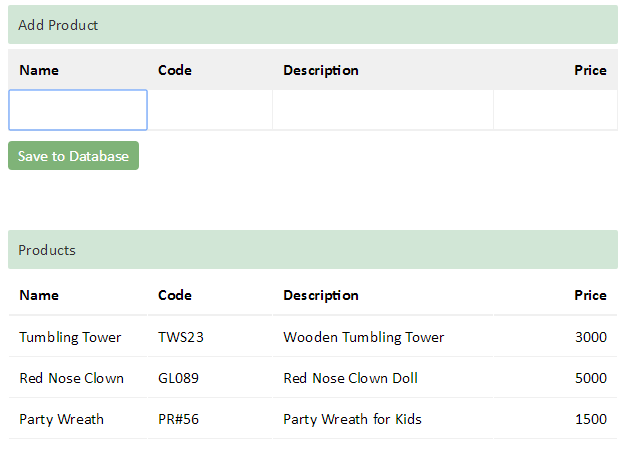Click the Code input cell in Add Product

(210, 110)
